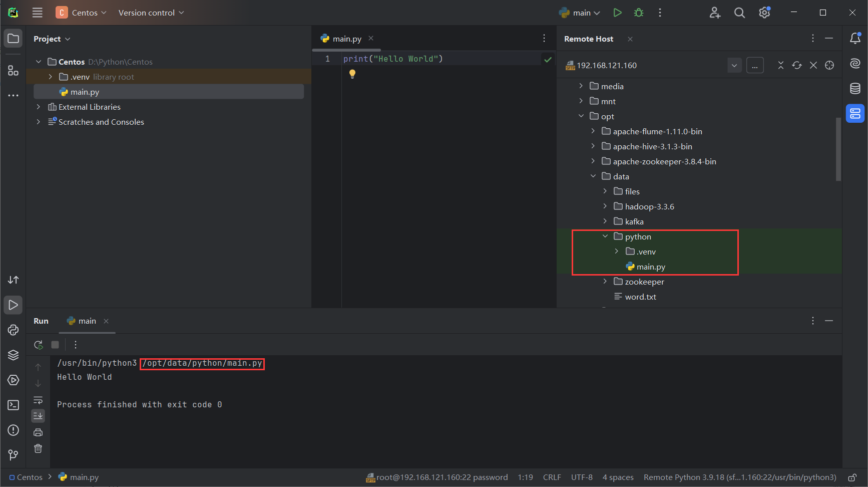The image size is (868, 487).
Task: Open the main menu hamburger icon
Action: (x=38, y=13)
